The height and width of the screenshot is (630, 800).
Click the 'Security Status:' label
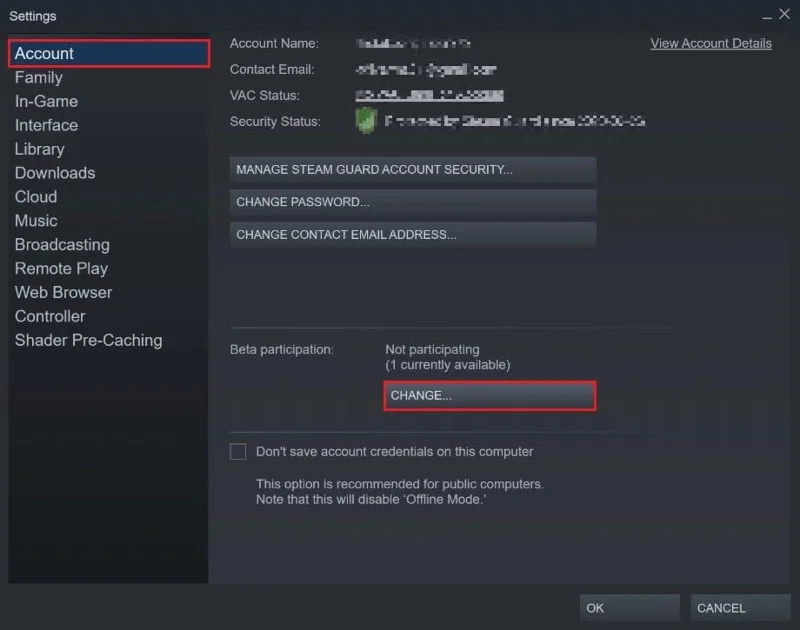pyautogui.click(x=275, y=122)
